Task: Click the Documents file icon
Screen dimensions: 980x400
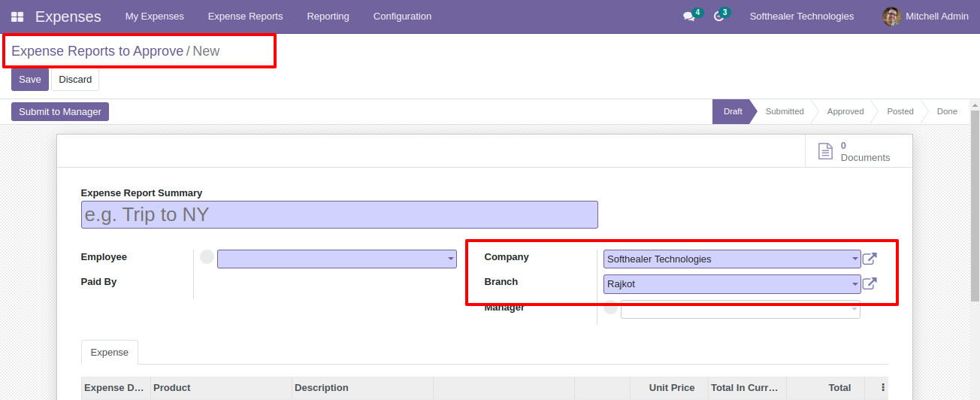Action: [825, 151]
